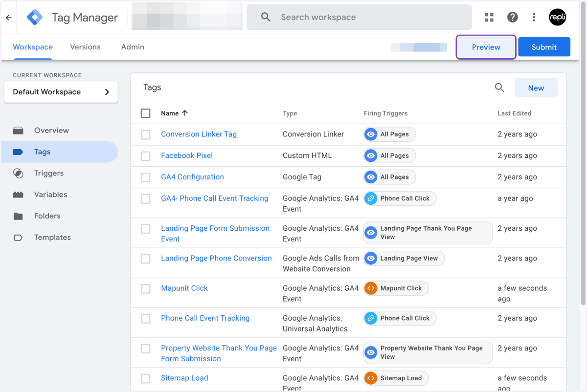Check the Conversion Linker Tag checkbox

(x=146, y=134)
